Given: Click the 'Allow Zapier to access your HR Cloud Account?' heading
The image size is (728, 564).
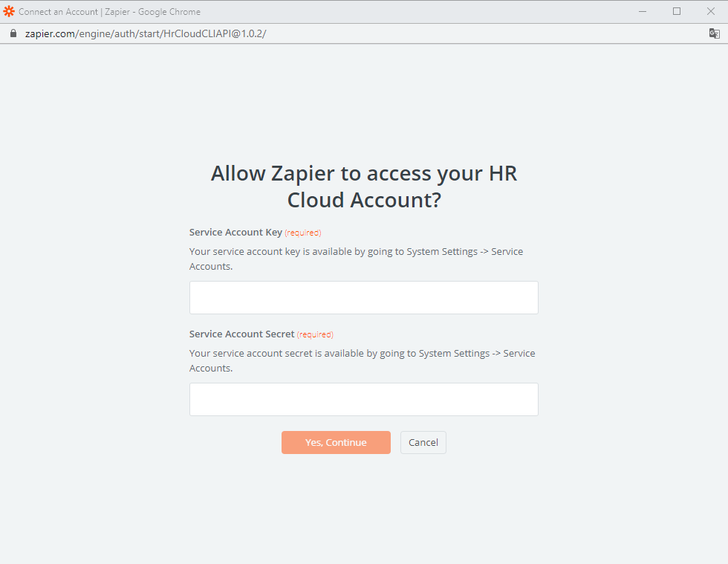Looking at the screenshot, I should click(x=364, y=187).
